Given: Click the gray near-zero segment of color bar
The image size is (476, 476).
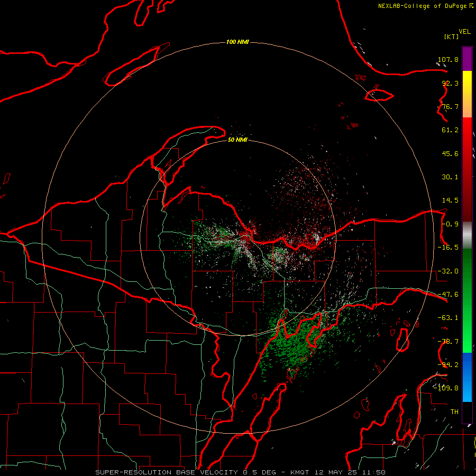Looking at the screenshot, I should click(467, 235).
